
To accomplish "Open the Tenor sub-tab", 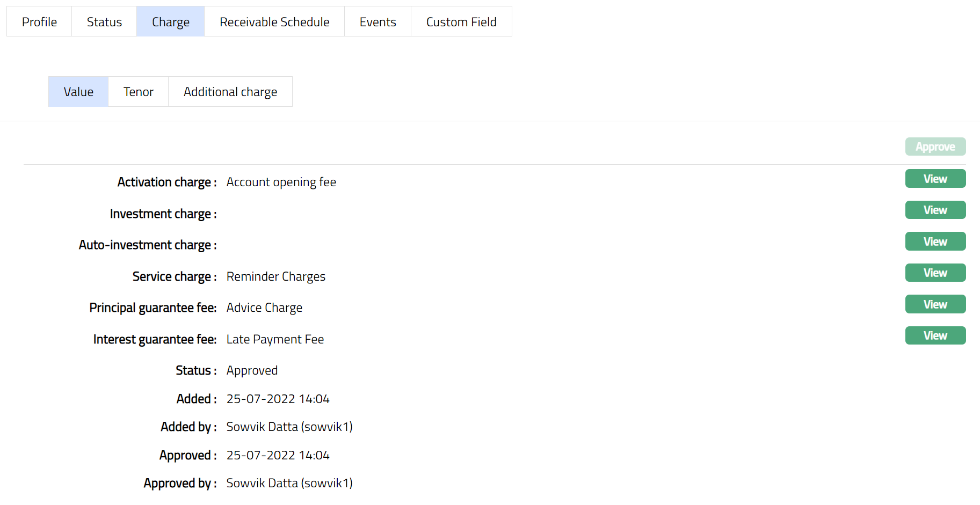I will pos(139,92).
